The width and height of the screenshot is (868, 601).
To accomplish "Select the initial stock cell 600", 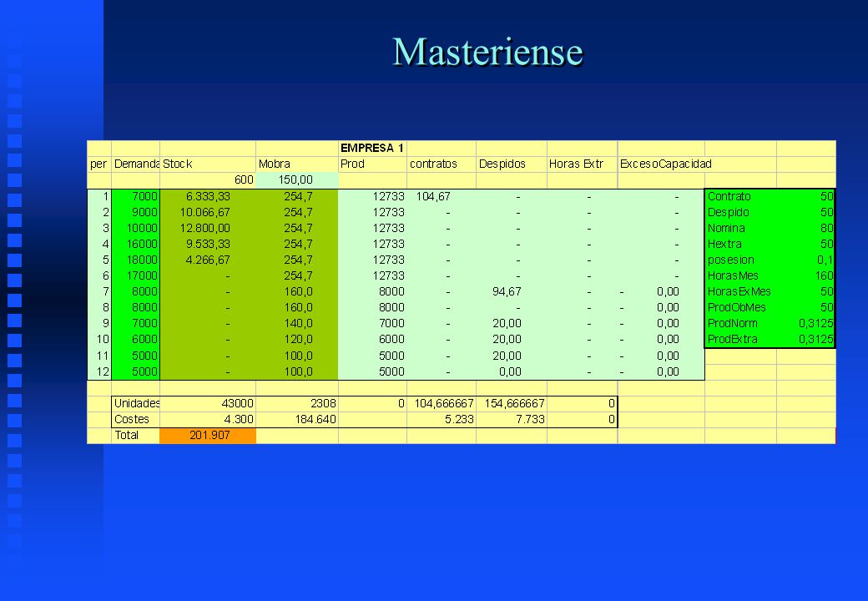I will point(208,179).
